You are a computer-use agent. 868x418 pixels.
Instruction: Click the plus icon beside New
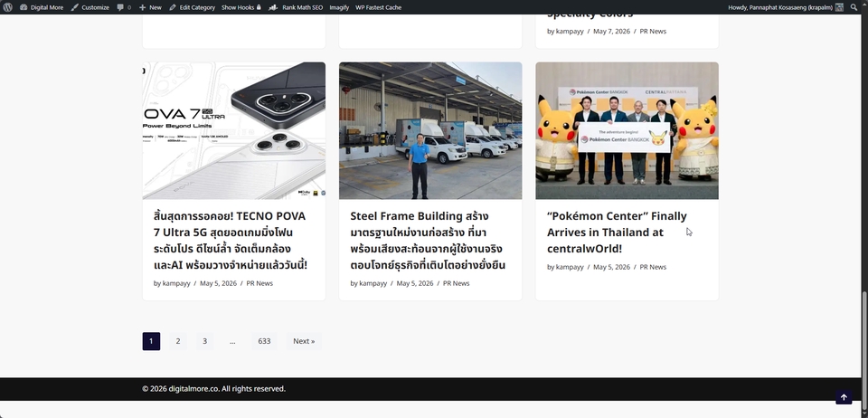pos(142,7)
